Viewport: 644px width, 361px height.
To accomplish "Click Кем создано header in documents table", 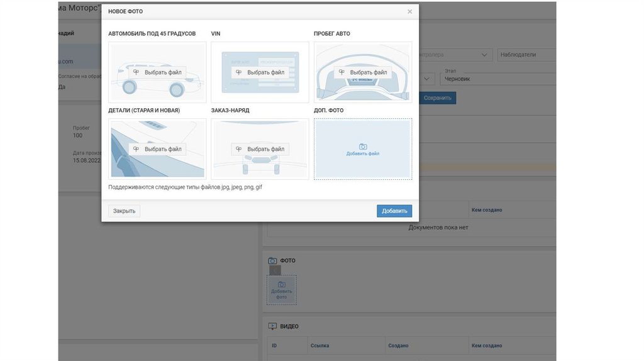I will pyautogui.click(x=487, y=210).
